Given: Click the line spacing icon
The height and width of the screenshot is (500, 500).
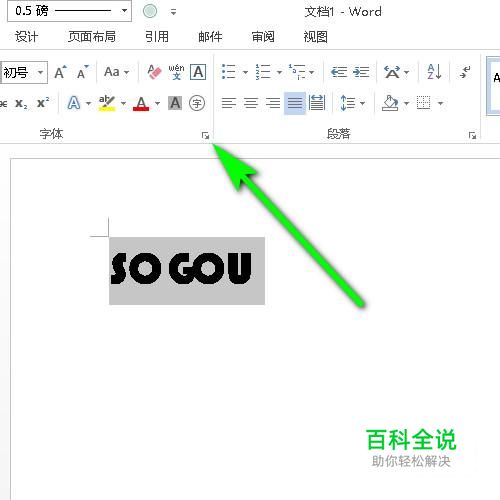Looking at the screenshot, I should (x=347, y=103).
